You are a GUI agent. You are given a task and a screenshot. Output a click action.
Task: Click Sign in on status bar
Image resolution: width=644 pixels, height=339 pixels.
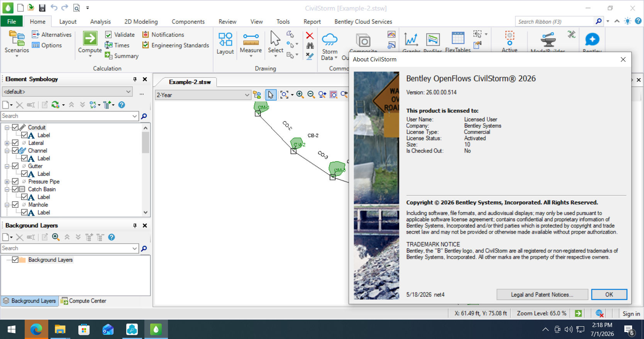coord(631,314)
